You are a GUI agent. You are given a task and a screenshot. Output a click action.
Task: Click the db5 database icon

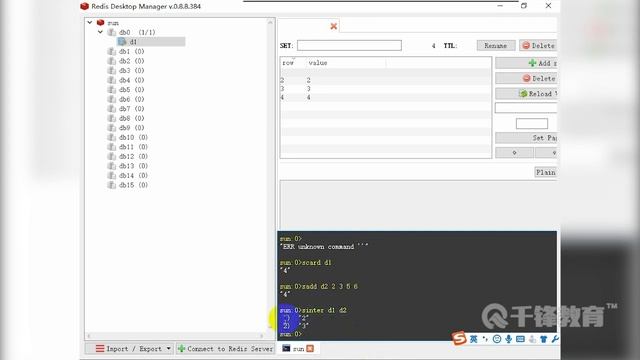[x=111, y=89]
